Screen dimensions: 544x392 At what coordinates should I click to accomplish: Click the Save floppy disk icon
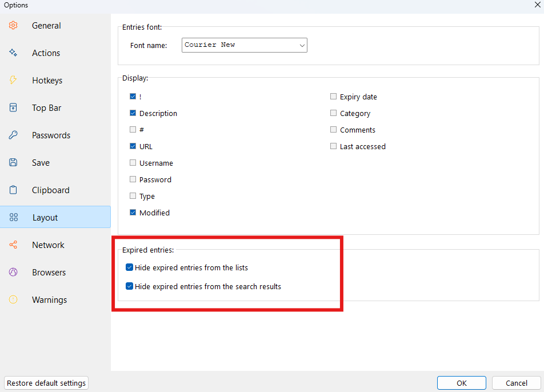pyautogui.click(x=13, y=162)
